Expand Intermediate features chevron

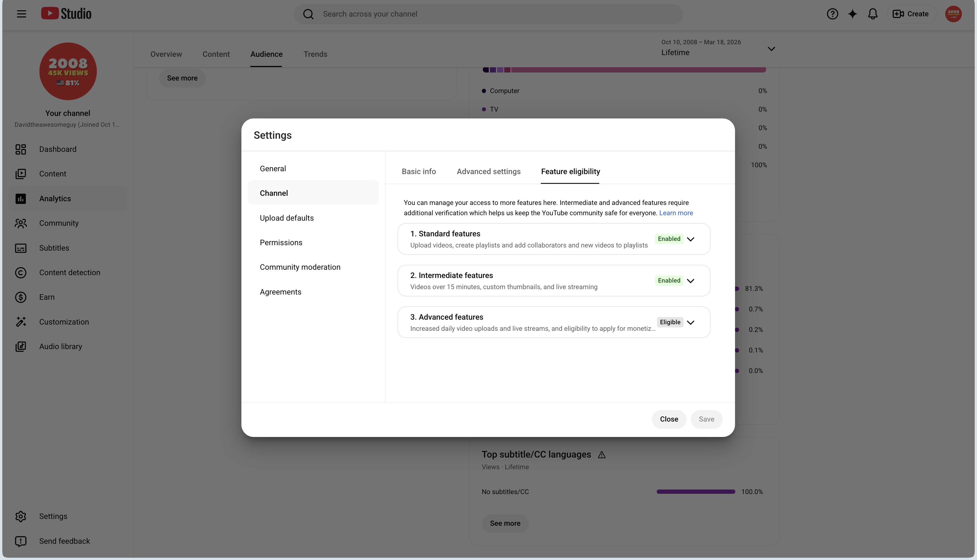690,281
